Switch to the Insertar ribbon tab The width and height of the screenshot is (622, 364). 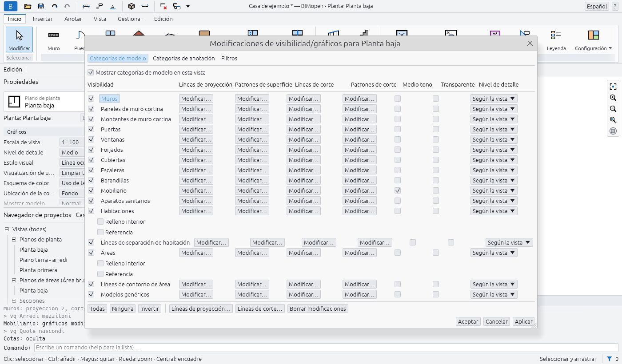(x=43, y=19)
